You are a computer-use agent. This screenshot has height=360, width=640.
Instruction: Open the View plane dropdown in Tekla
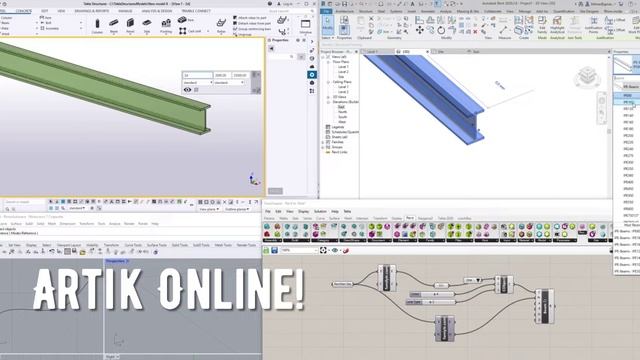click(209, 209)
